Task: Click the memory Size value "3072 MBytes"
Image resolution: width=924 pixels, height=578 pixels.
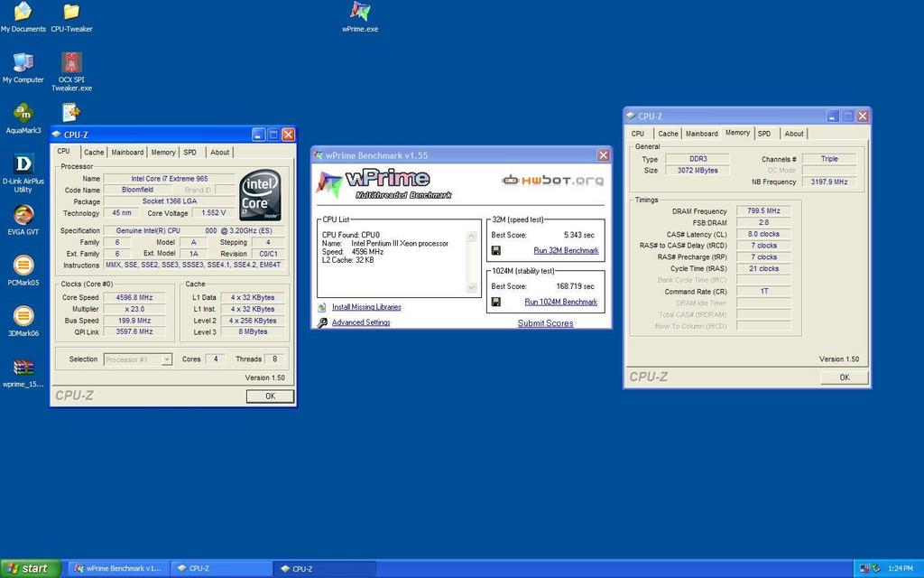Action: tap(698, 171)
